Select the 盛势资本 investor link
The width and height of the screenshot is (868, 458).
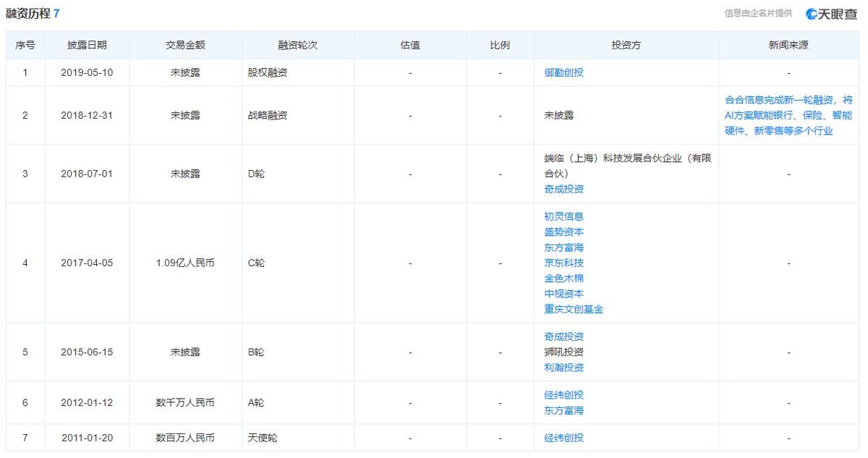tap(563, 232)
